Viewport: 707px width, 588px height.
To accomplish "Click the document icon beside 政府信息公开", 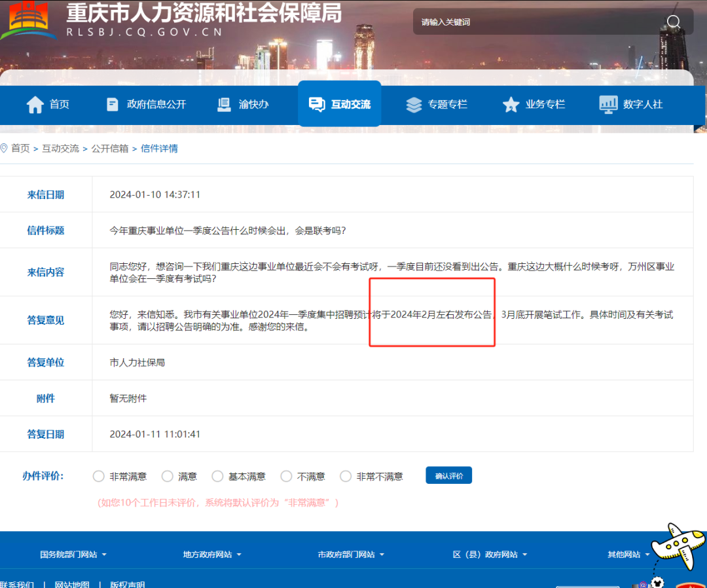I will pyautogui.click(x=113, y=105).
